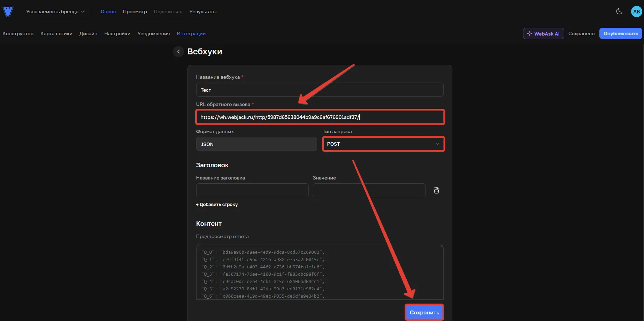The height and width of the screenshot is (321, 644).
Task: Click the Значение header input field
Action: tap(369, 190)
